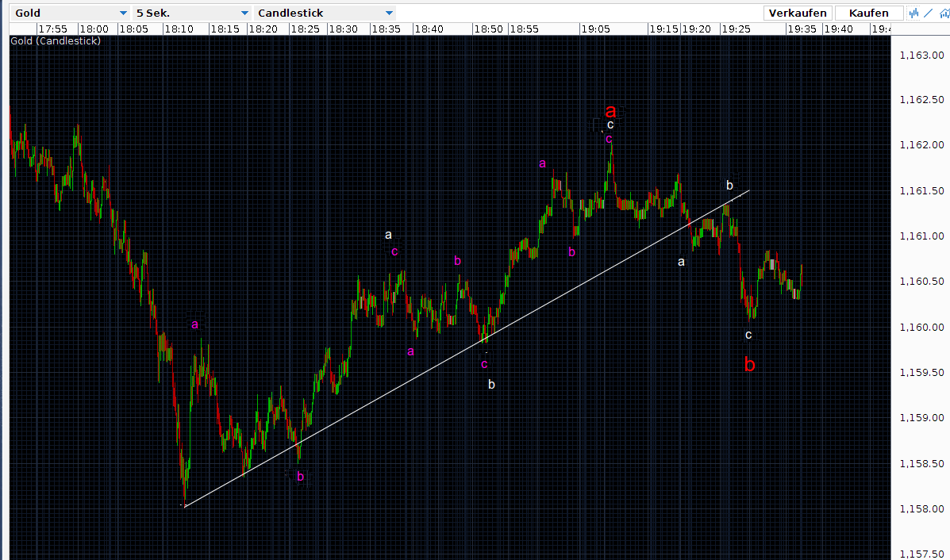
Task: Click the 19:05 time axis label
Action: (x=595, y=29)
